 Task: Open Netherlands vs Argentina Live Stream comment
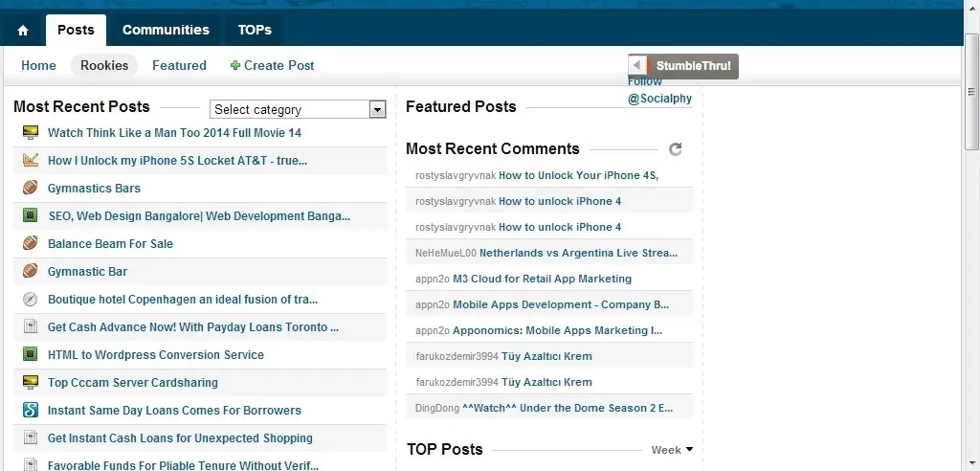click(579, 253)
